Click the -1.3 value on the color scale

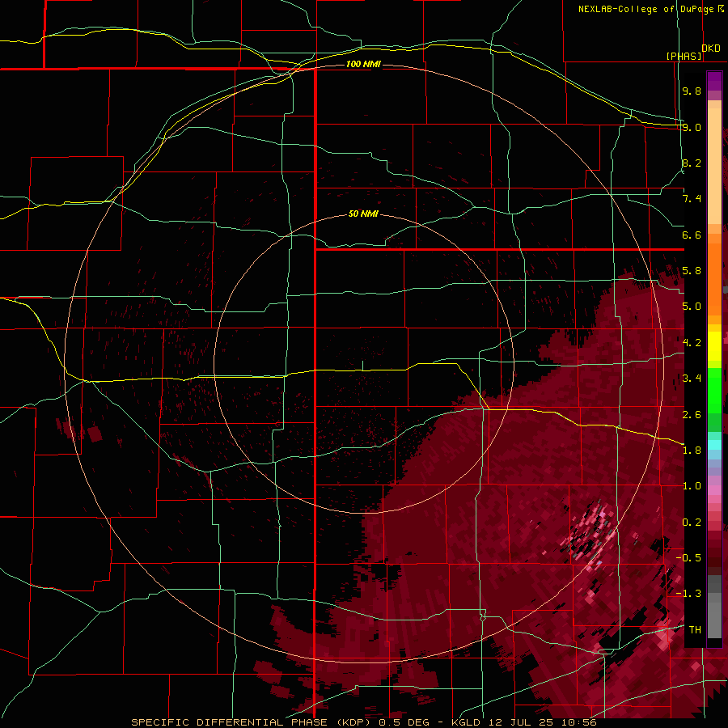(688, 594)
